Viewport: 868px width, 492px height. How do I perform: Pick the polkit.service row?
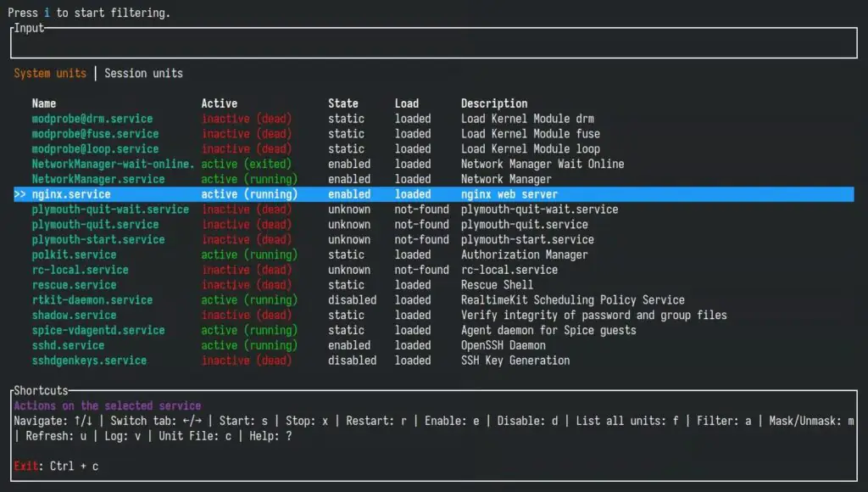74,254
